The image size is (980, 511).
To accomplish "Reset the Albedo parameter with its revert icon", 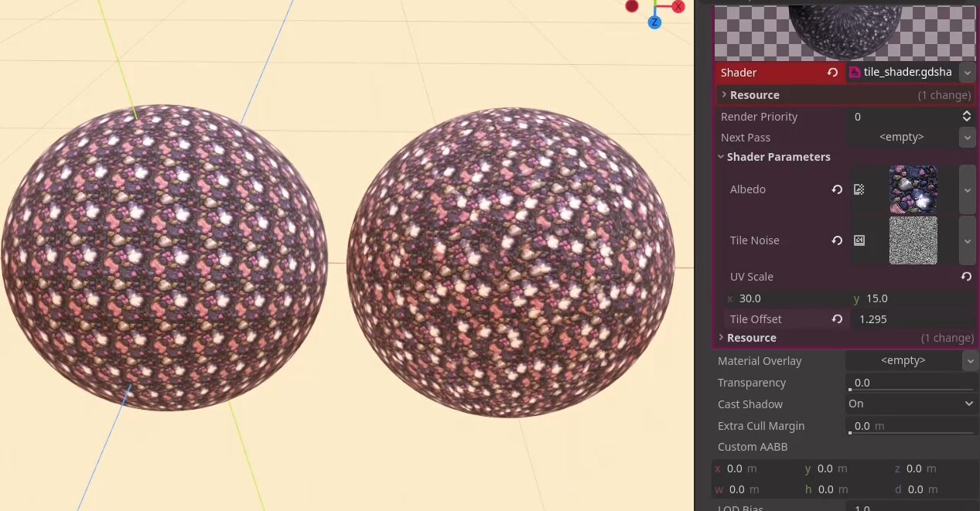I will pyautogui.click(x=837, y=189).
